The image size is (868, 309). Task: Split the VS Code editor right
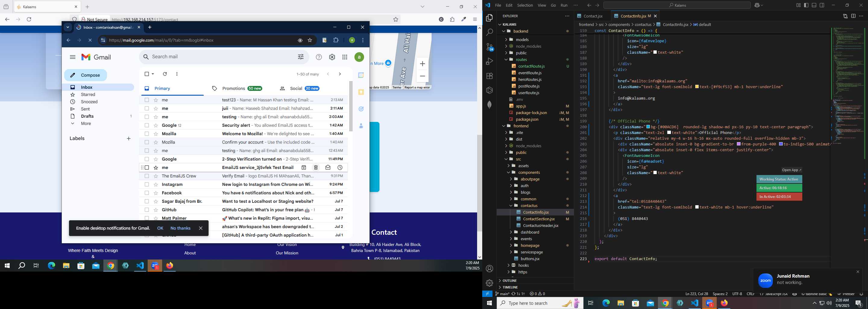coord(853,16)
